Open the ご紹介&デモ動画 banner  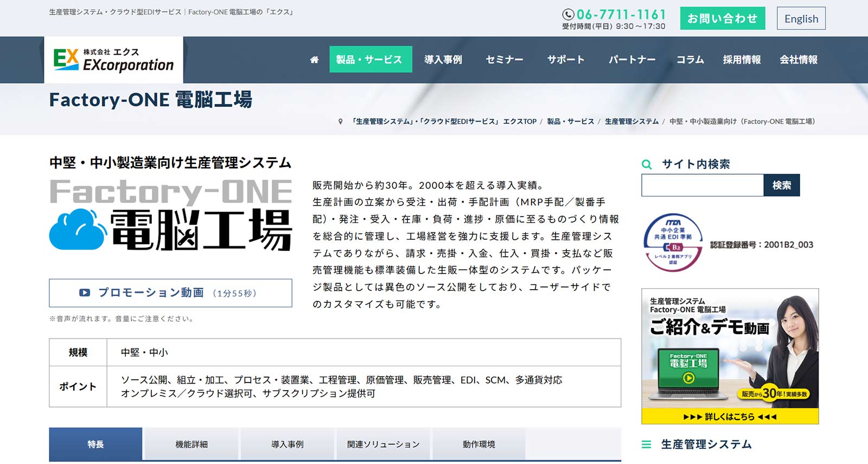730,356
